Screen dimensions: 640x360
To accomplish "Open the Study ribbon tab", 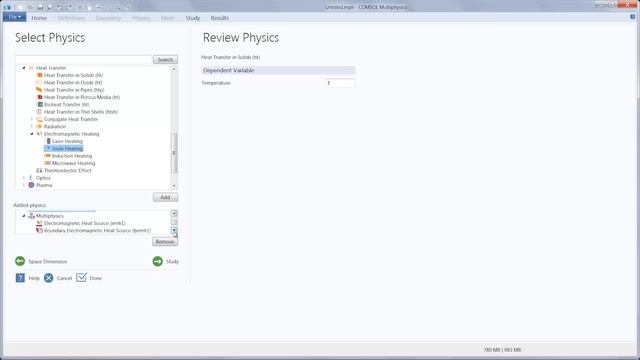I will click(193, 18).
